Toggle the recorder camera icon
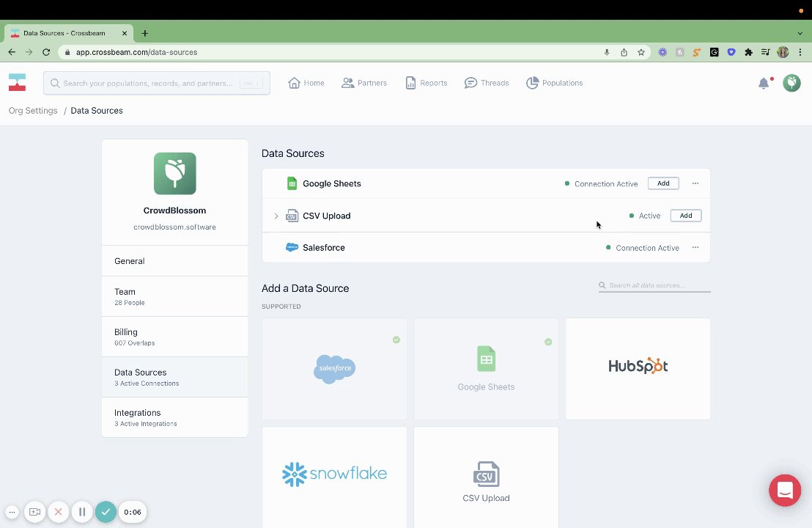812x528 pixels. tap(34, 512)
